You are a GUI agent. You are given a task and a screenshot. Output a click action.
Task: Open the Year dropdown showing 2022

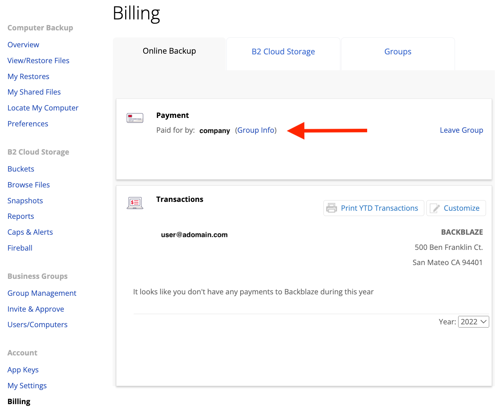[473, 322]
